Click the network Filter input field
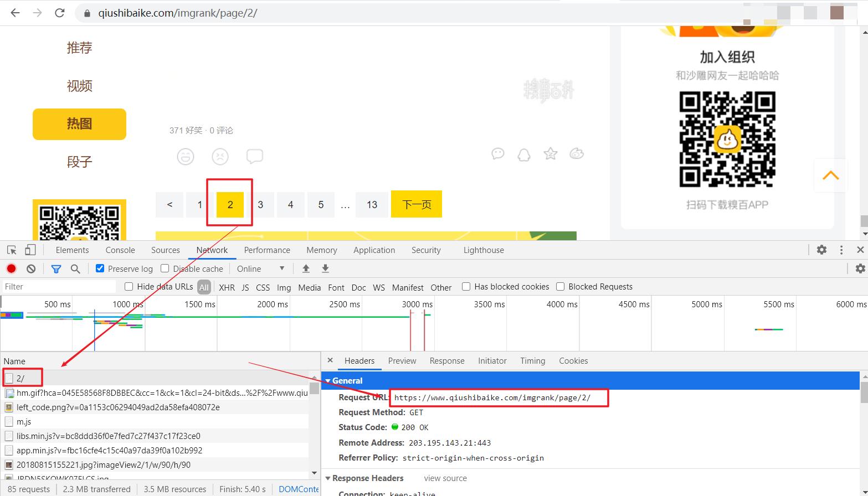 point(59,287)
